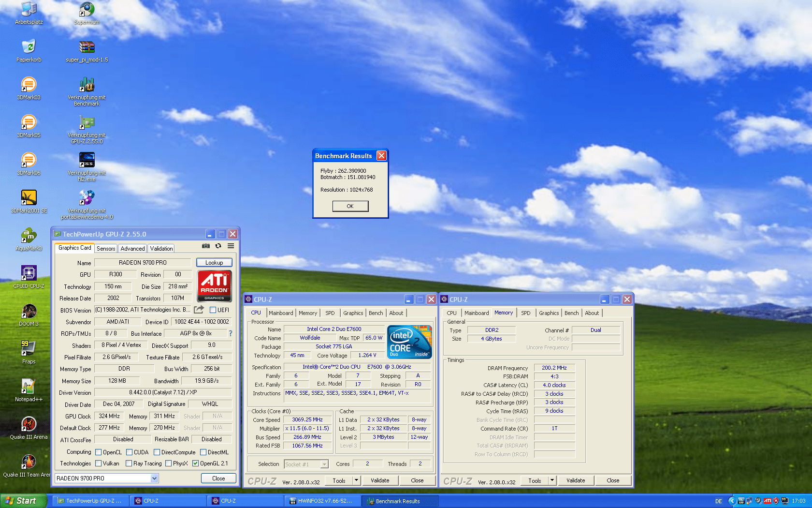This screenshot has height=508, width=812.
Task: Launch the 3DMark05 shortcut
Action: (x=29, y=126)
